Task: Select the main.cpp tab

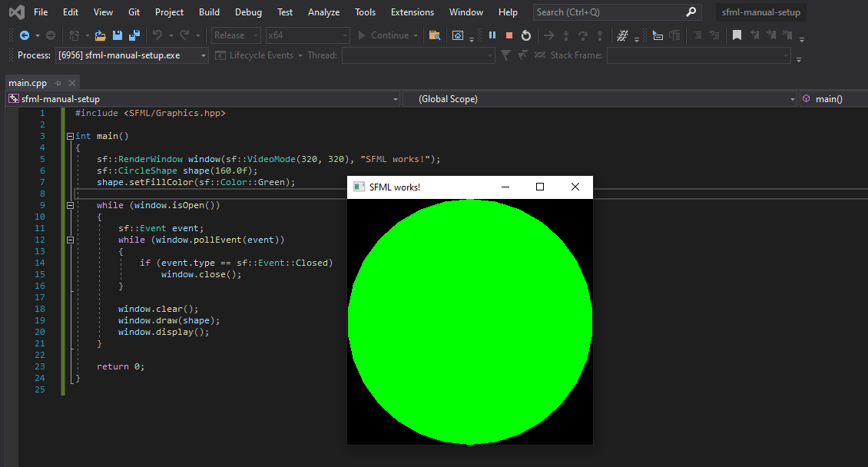Action: (x=28, y=82)
